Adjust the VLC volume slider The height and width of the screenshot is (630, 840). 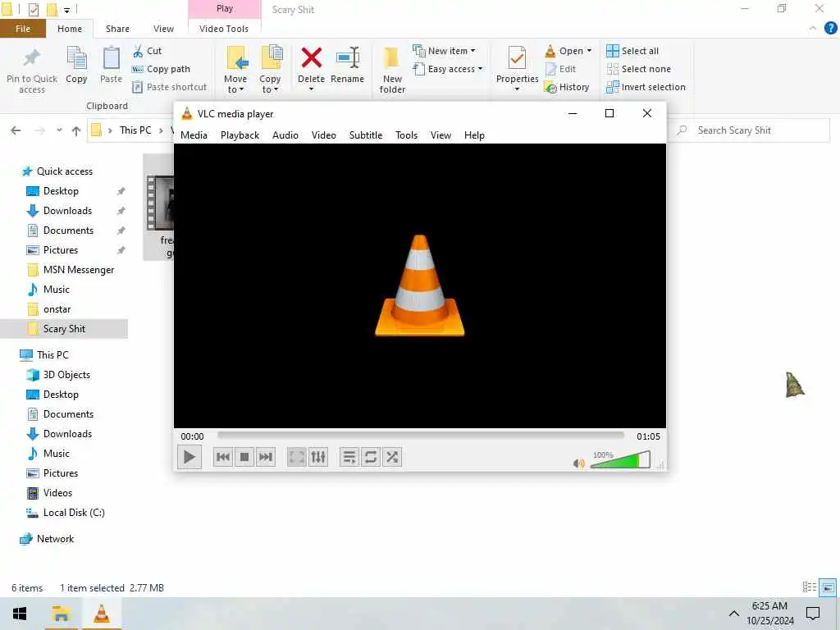pos(620,460)
